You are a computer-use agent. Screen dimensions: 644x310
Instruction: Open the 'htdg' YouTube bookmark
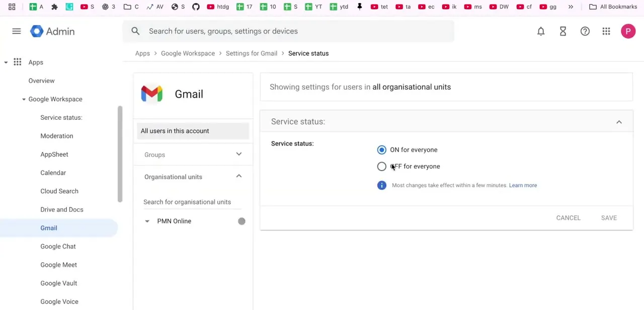pos(218,7)
